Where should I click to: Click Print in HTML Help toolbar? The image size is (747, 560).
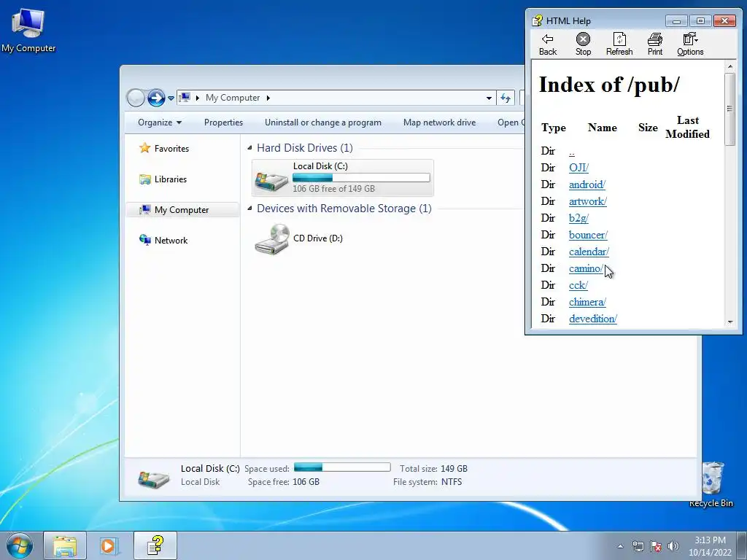click(x=655, y=44)
